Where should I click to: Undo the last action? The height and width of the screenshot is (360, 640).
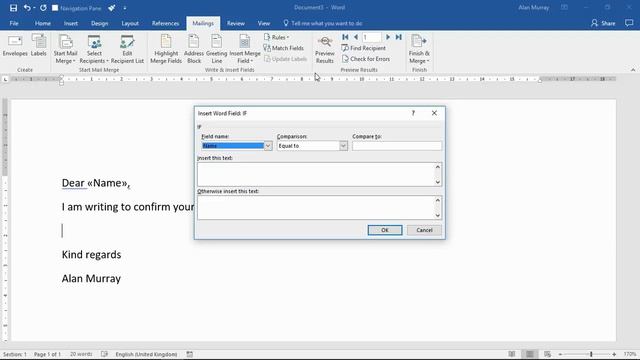coord(27,8)
